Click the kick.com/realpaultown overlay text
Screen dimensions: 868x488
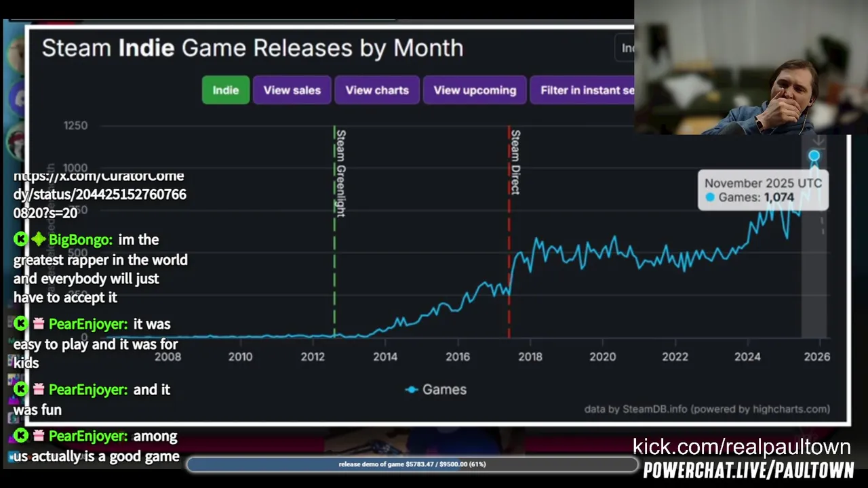click(x=741, y=447)
